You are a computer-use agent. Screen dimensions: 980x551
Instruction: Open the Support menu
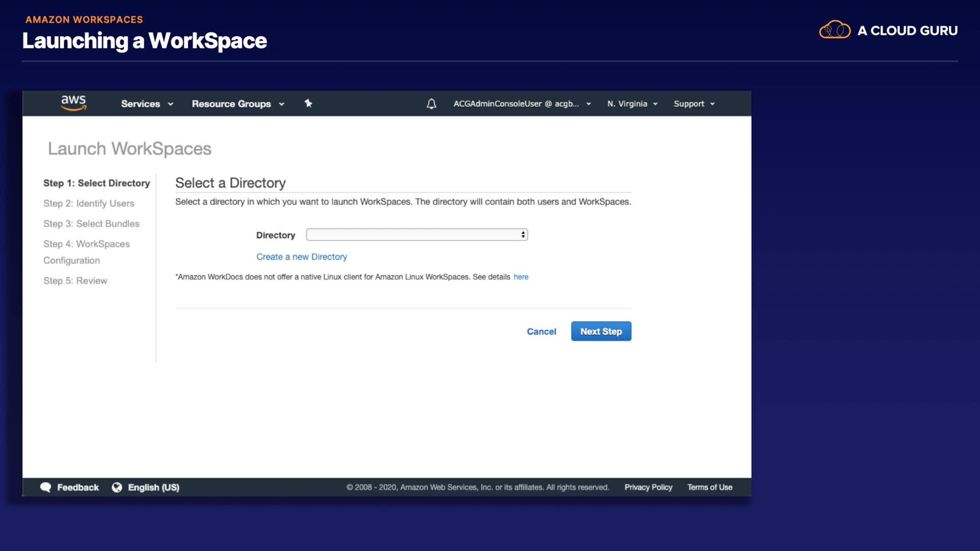pos(694,104)
